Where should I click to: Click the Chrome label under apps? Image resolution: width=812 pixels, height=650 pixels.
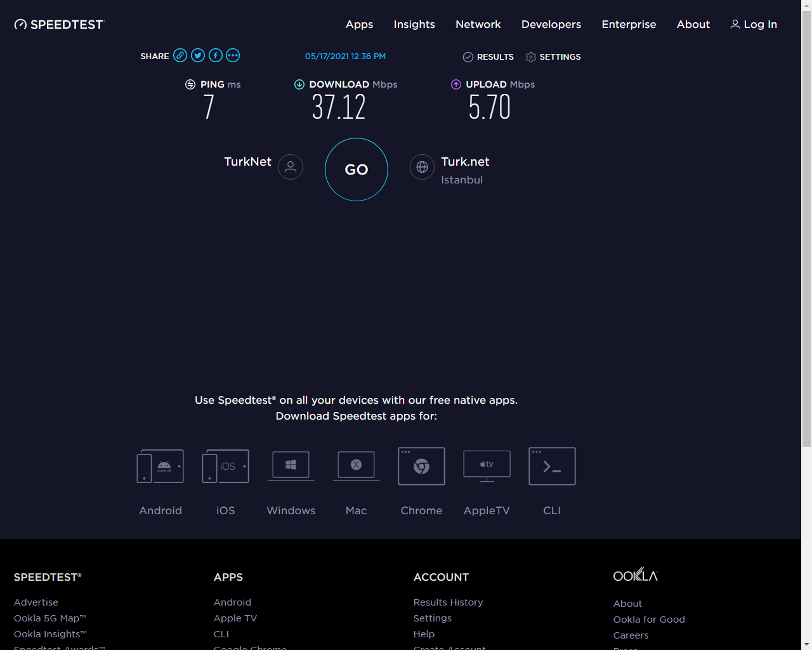point(421,510)
